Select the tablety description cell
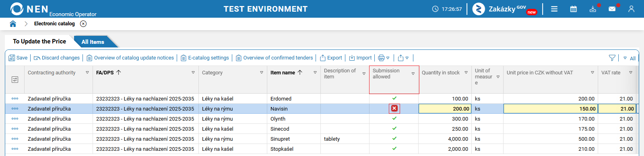This screenshot has height=156, width=644. (345, 139)
